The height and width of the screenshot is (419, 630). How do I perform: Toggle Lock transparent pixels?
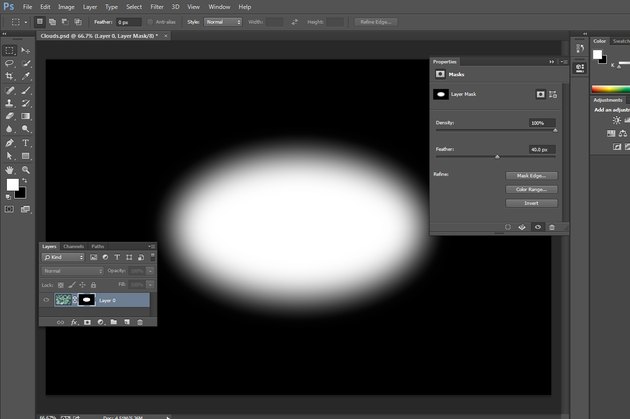(x=61, y=285)
